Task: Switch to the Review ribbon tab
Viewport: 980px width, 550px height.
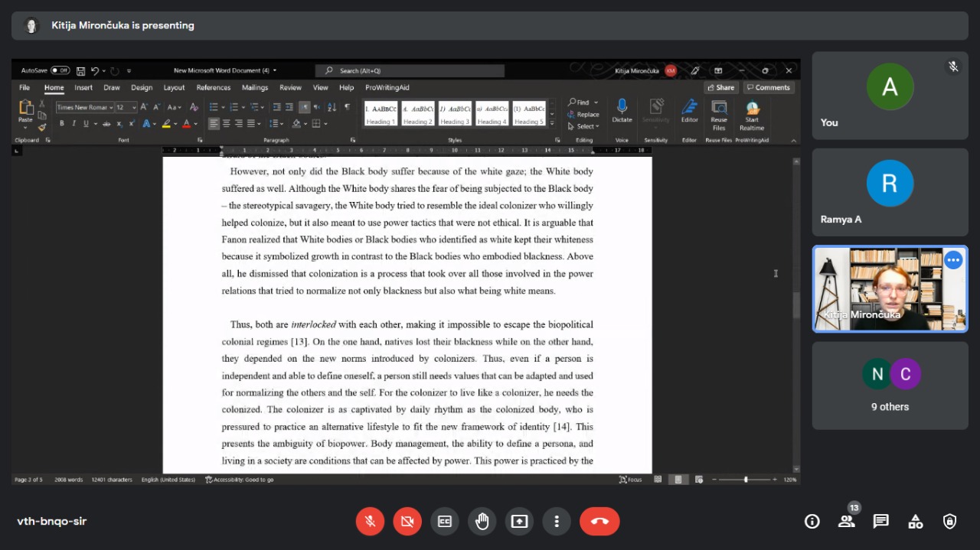Action: [290, 88]
